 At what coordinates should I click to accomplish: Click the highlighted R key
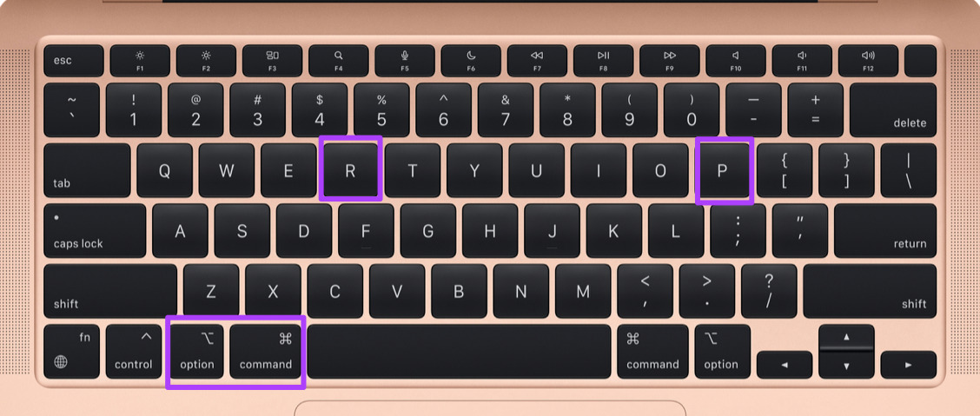pyautogui.click(x=350, y=170)
